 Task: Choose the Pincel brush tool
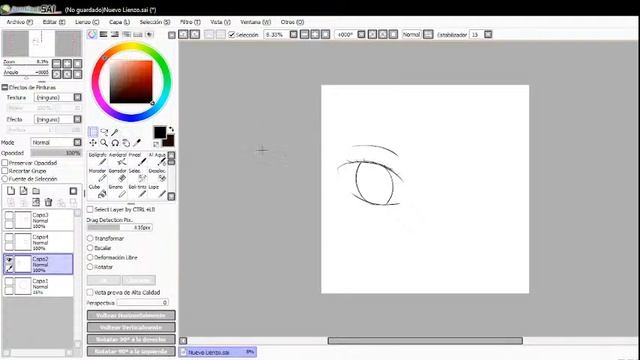(x=137, y=159)
